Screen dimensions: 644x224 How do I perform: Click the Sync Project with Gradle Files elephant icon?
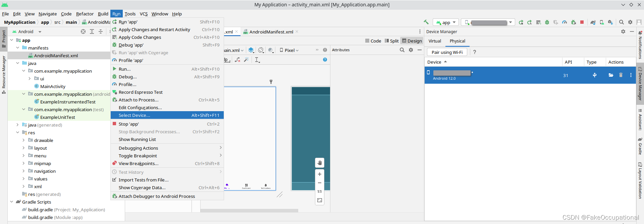tap(593, 22)
